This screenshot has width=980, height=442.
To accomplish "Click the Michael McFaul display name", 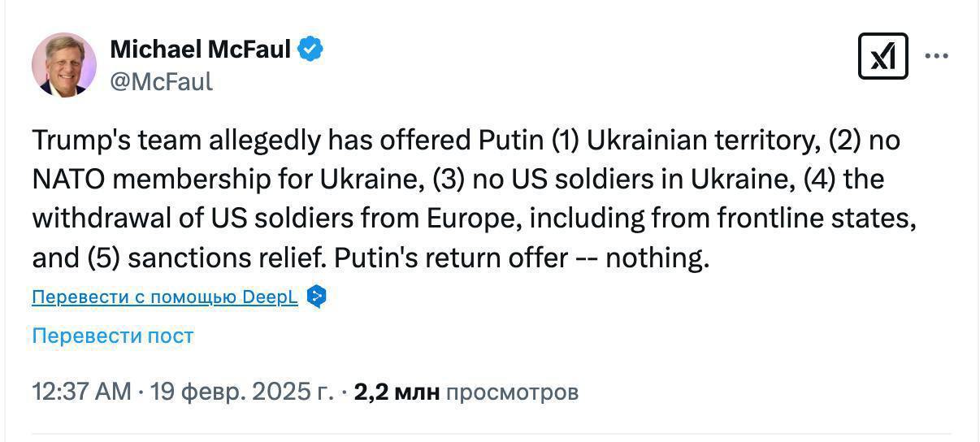I will point(200,50).
